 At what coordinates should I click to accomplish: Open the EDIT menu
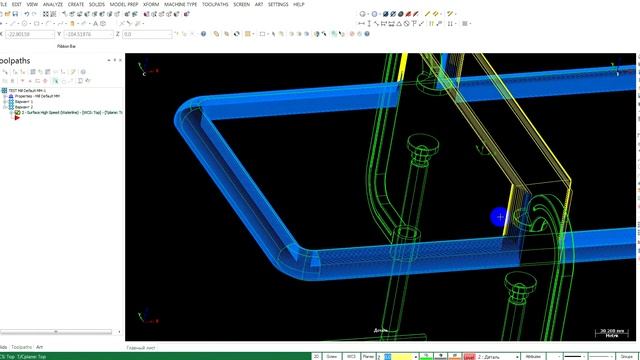[17, 4]
